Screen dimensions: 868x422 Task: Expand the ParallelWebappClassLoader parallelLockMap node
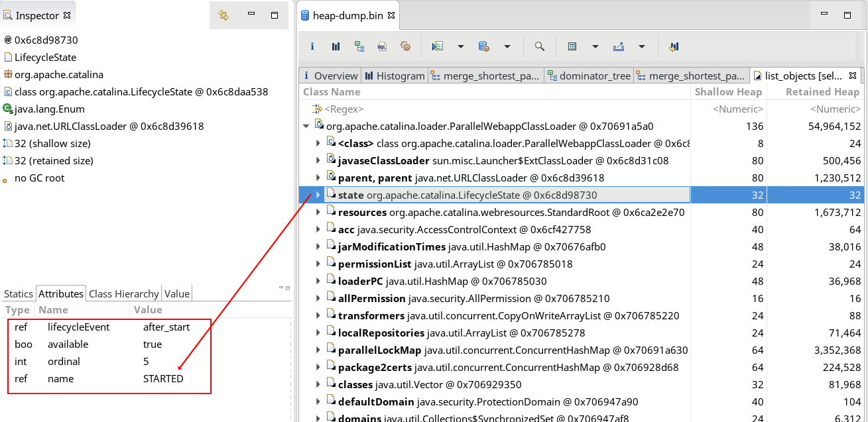click(x=318, y=350)
